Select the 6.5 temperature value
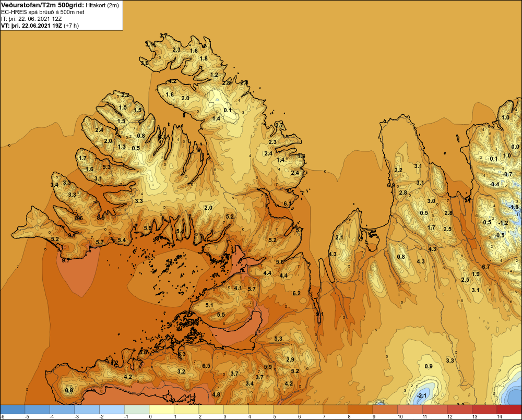The image size is (522, 420). [x=206, y=366]
